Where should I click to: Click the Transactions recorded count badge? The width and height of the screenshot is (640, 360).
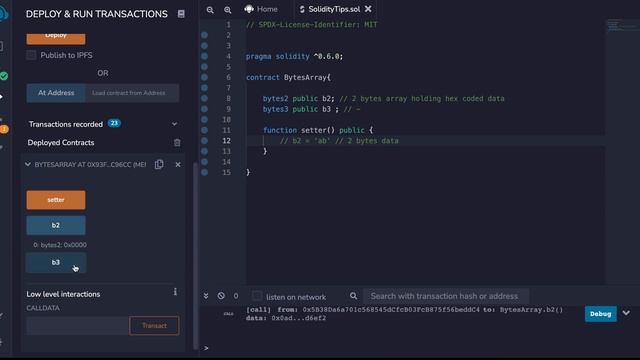[114, 123]
